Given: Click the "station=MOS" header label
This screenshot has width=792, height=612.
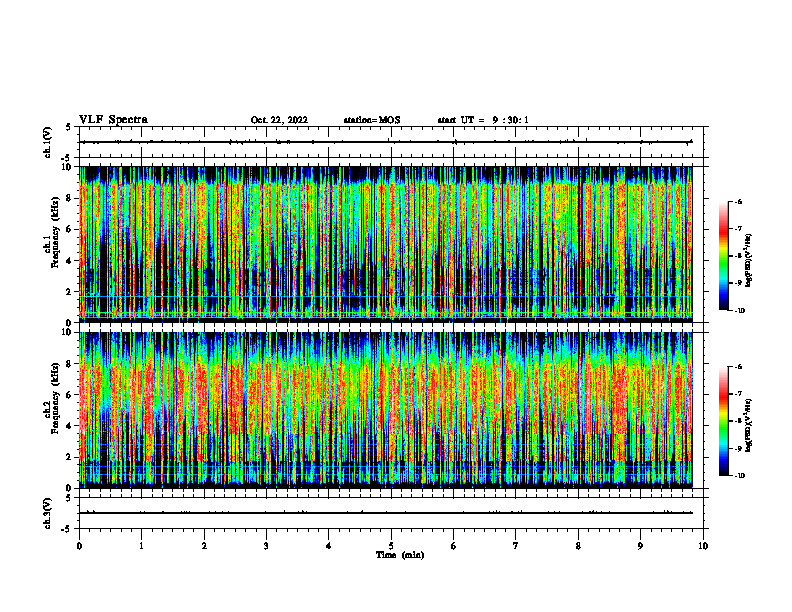Looking at the screenshot, I should 372,120.
